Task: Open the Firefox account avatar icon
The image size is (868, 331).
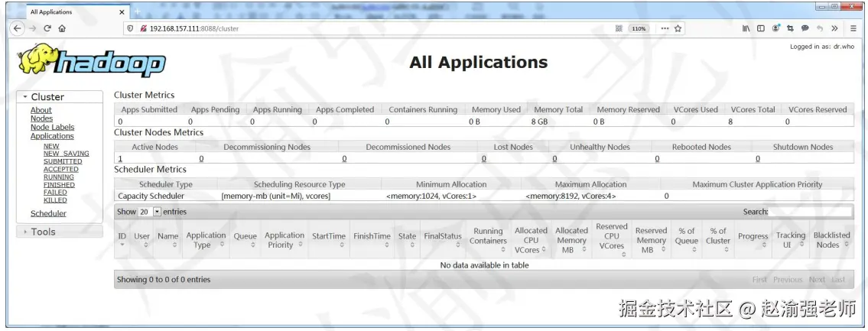Action: pyautogui.click(x=776, y=28)
